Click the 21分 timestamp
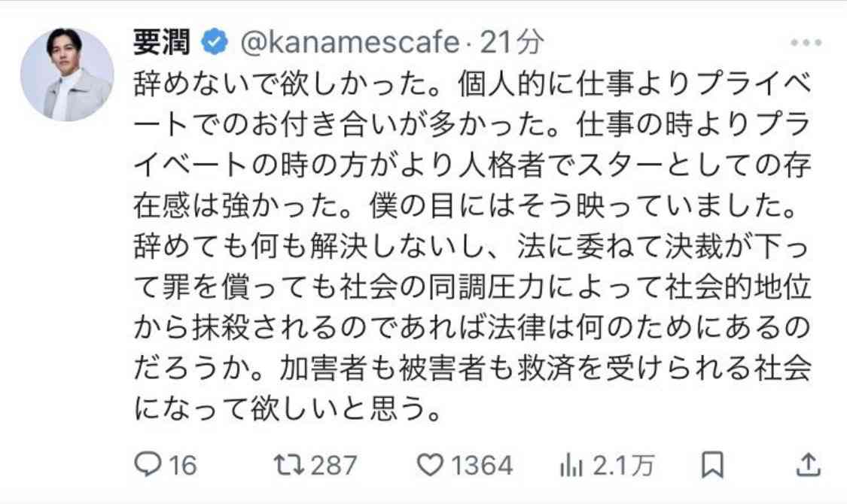Viewport: 847px width, 504px height. [x=511, y=42]
